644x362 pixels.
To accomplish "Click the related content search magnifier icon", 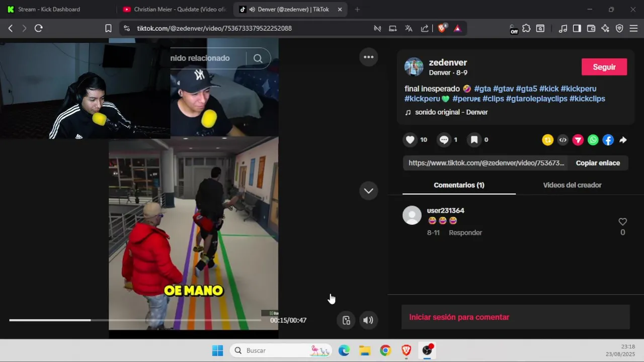I will pyautogui.click(x=258, y=58).
